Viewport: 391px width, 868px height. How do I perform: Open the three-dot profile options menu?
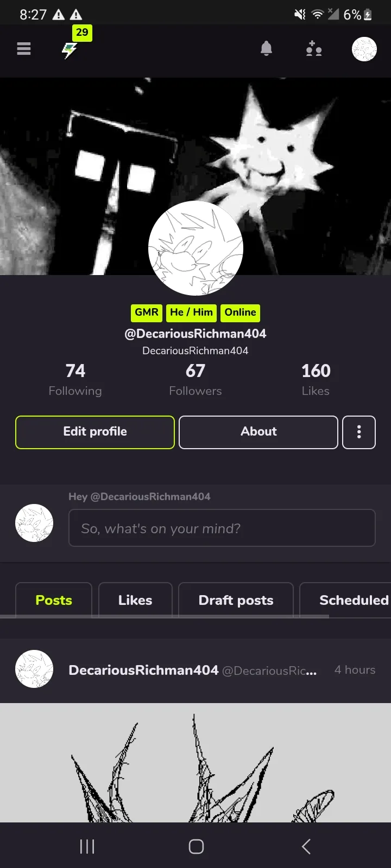pyautogui.click(x=359, y=432)
